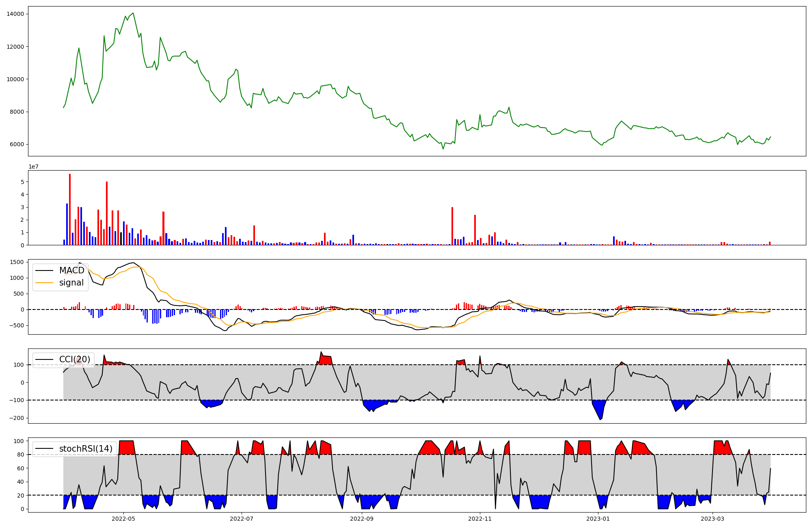
Task: Click the MACD legend label
Action: [x=71, y=270]
